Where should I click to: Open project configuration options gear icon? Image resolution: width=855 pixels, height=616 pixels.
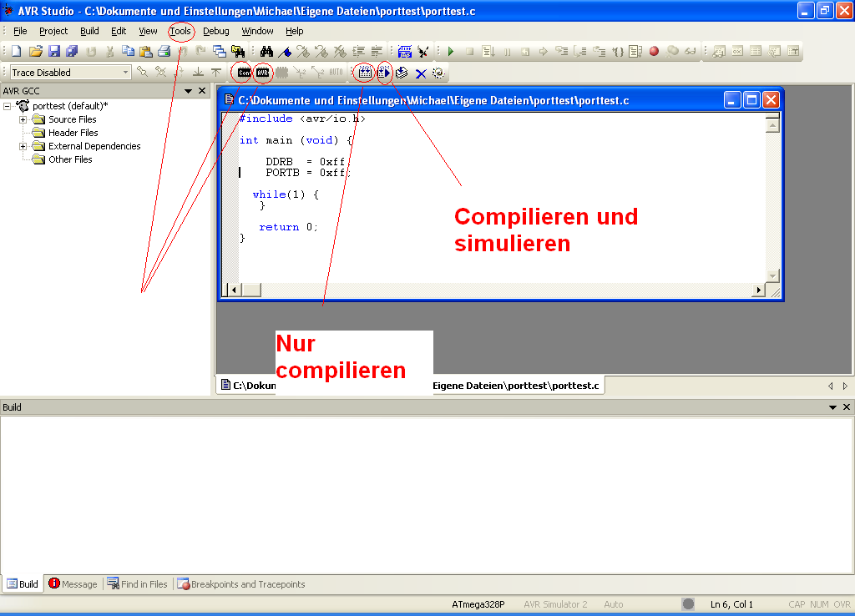tap(438, 73)
